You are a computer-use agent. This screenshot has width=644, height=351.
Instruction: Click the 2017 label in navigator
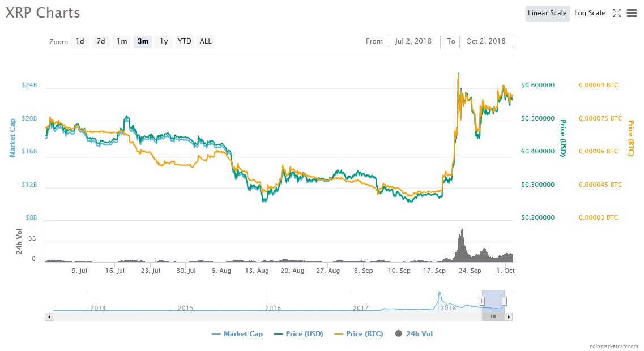click(x=361, y=308)
